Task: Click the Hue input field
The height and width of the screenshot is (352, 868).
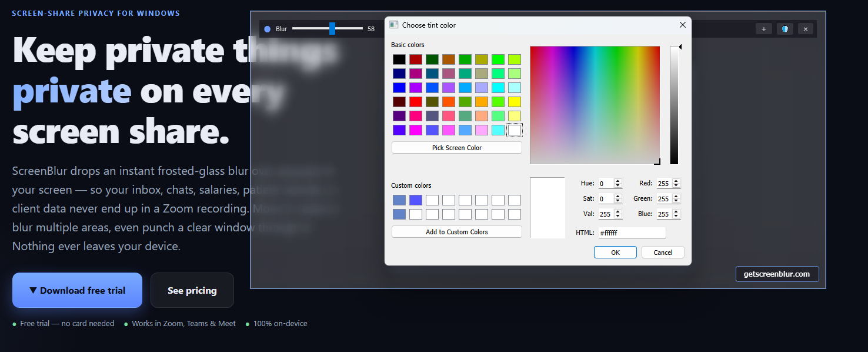Action: (x=606, y=184)
